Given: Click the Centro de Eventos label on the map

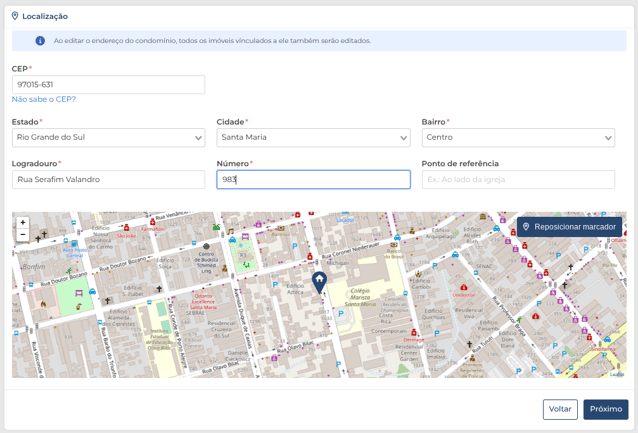Looking at the screenshot, I should pos(208,258).
